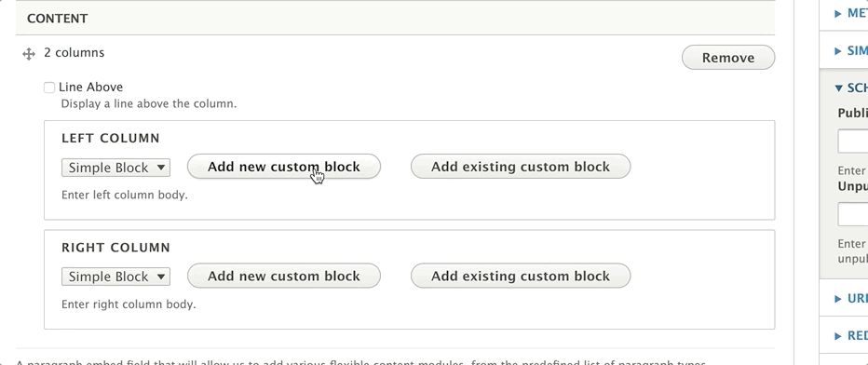
Task: Click Add existing custom block in Right Column
Action: tap(521, 276)
